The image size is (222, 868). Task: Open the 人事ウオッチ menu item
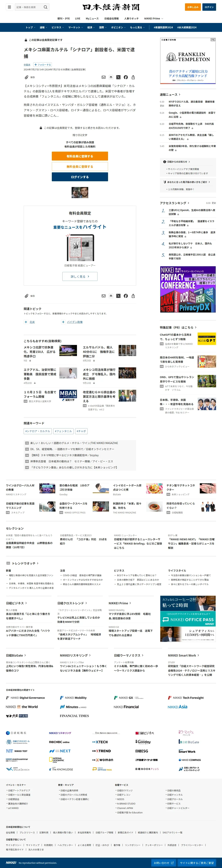point(131,19)
